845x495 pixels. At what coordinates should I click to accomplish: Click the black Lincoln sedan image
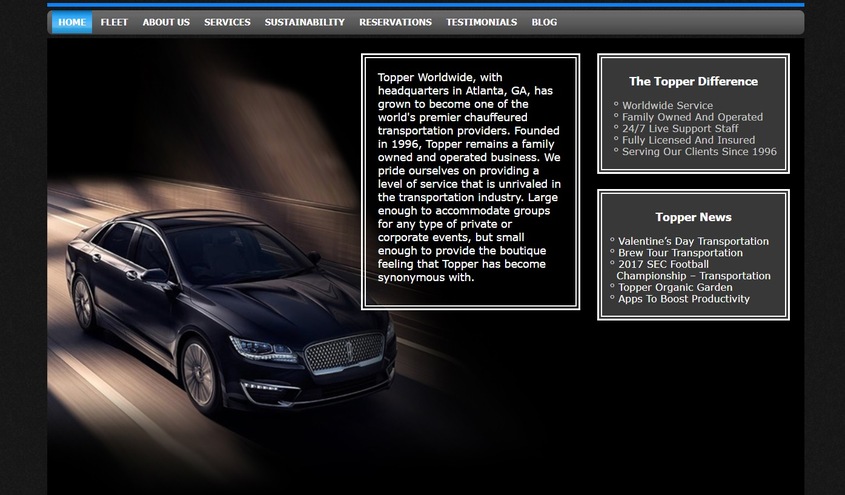[x=231, y=312]
